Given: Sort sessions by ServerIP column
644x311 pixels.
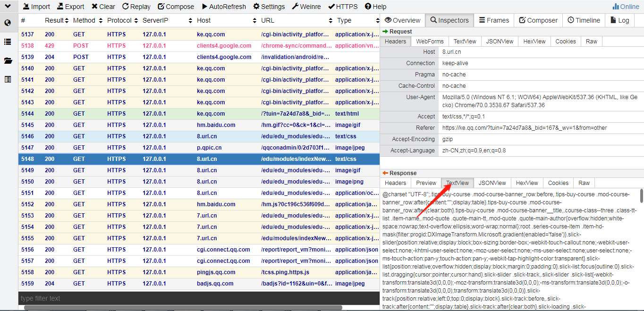Looking at the screenshot, I should (x=168, y=20).
